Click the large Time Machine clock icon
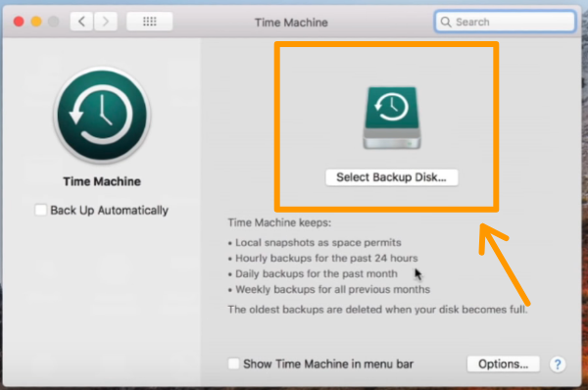Image resolution: width=588 pixels, height=390 pixels. click(102, 115)
